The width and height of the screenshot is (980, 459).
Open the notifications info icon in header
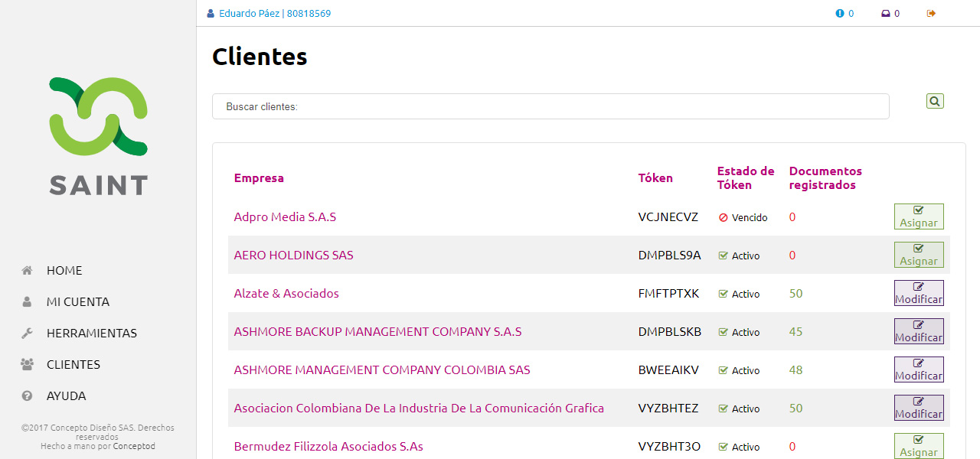[x=839, y=14]
